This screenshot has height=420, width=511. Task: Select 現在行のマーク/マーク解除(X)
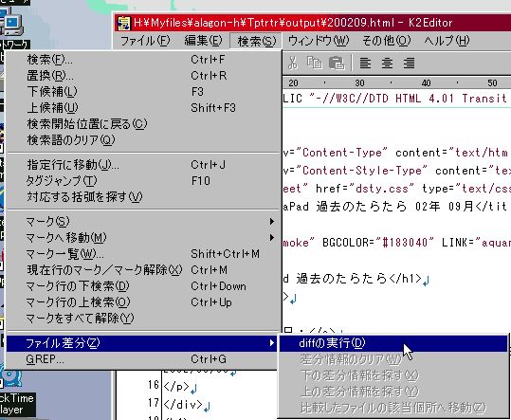click(x=142, y=270)
